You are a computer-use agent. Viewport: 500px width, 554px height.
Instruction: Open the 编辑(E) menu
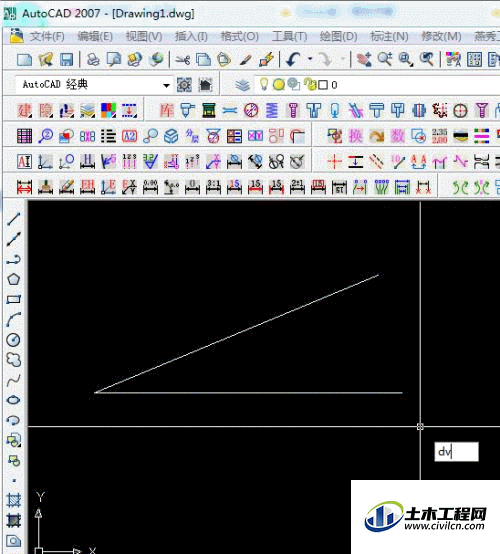coord(95,36)
